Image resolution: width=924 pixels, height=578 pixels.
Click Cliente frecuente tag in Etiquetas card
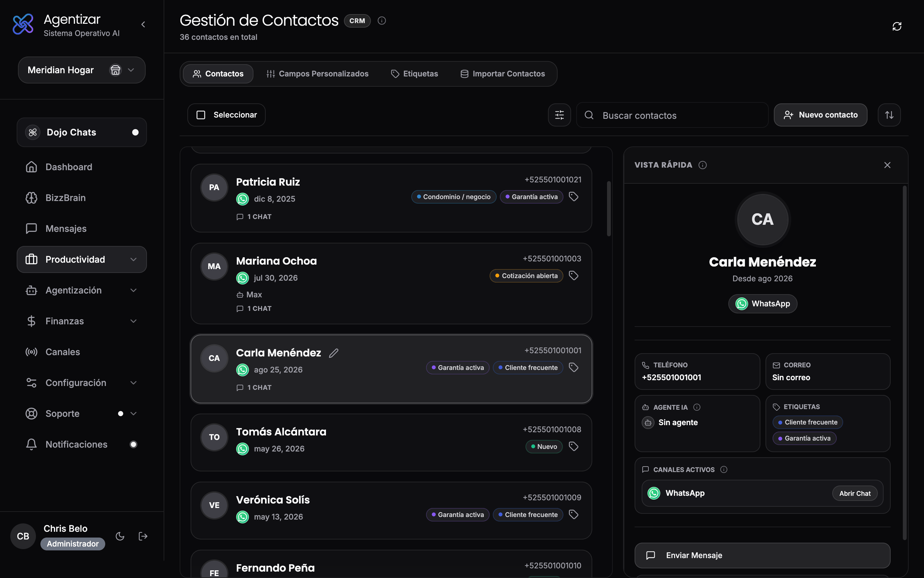(x=808, y=422)
